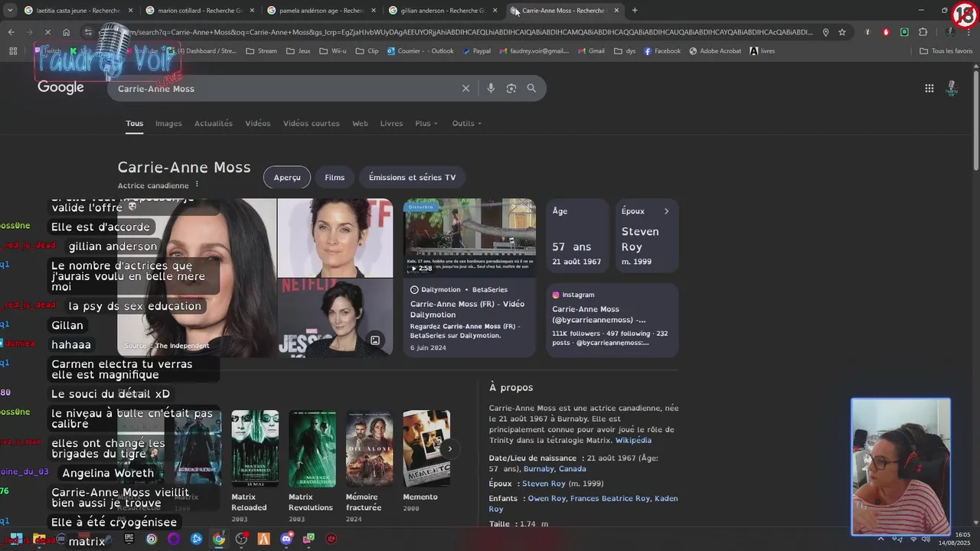Screen dimensions: 980x551
Task: Open OBS Studio from the taskbar
Action: 241,539
